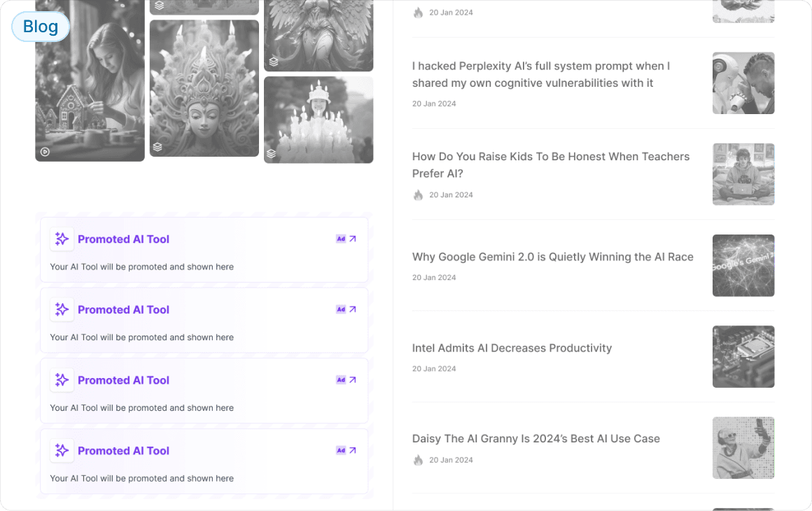Click the Gemini network image thumbnail
This screenshot has width=812, height=511.
743,266
